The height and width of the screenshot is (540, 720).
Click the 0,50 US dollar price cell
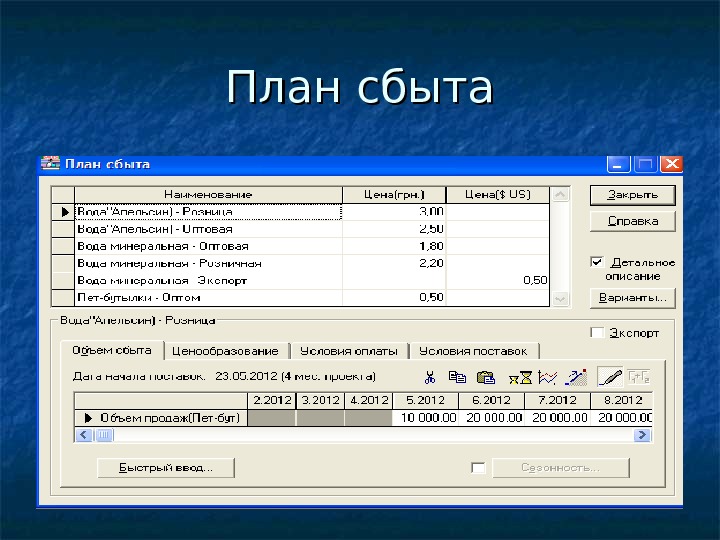pos(498,280)
